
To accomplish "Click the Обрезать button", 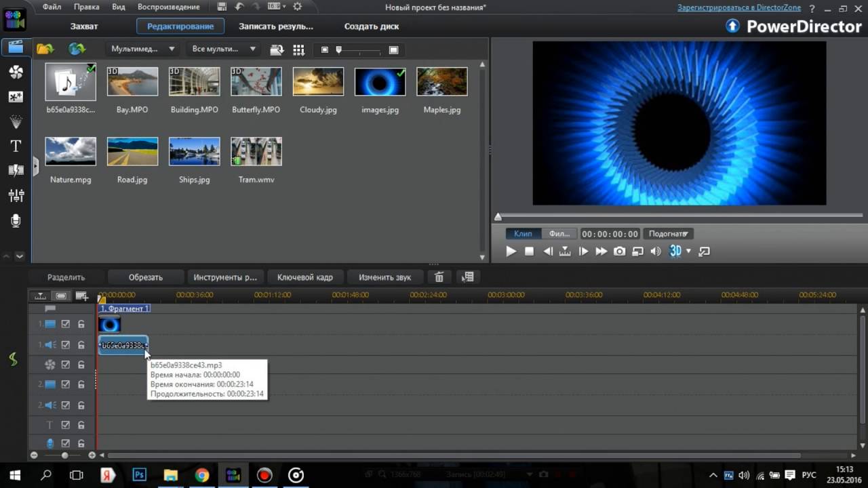I will (146, 277).
